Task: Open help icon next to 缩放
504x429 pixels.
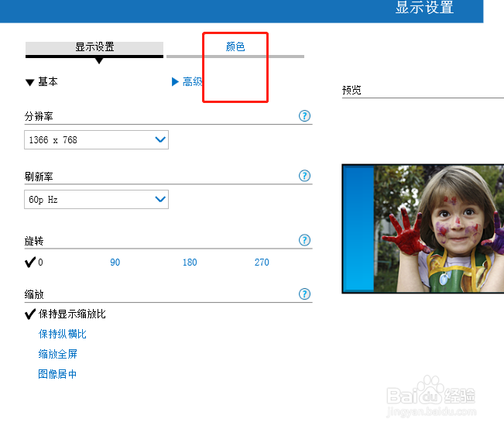Action: (x=304, y=293)
